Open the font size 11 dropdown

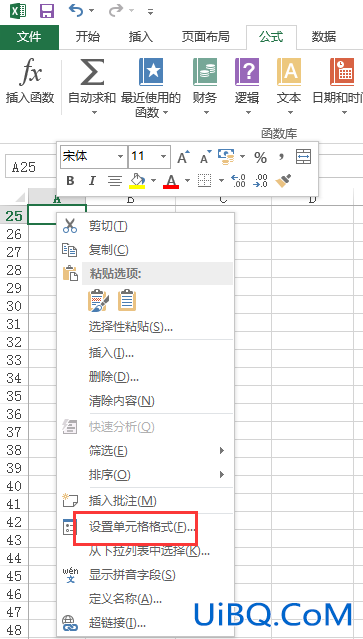(x=163, y=156)
